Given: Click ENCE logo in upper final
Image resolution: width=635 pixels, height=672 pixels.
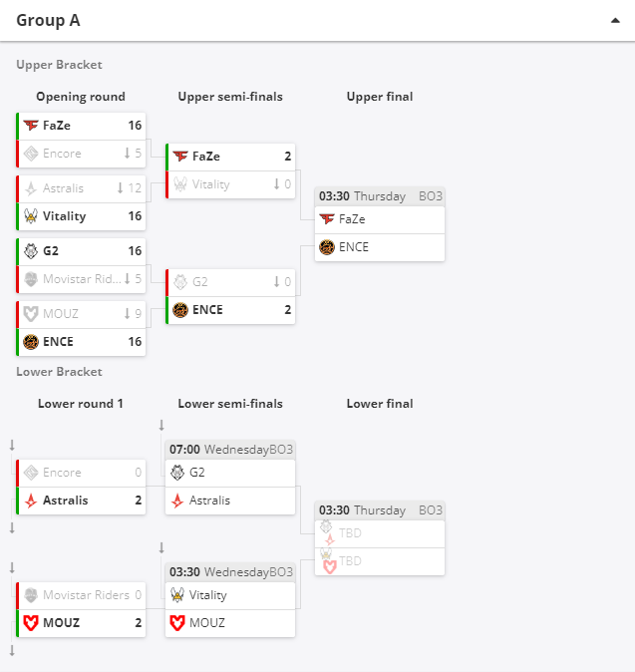Looking at the screenshot, I should (327, 247).
